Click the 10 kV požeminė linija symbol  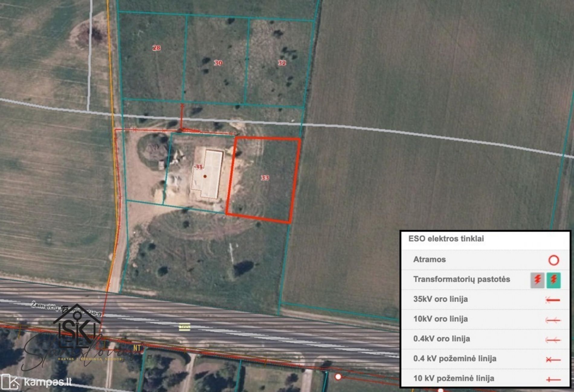[553, 380]
